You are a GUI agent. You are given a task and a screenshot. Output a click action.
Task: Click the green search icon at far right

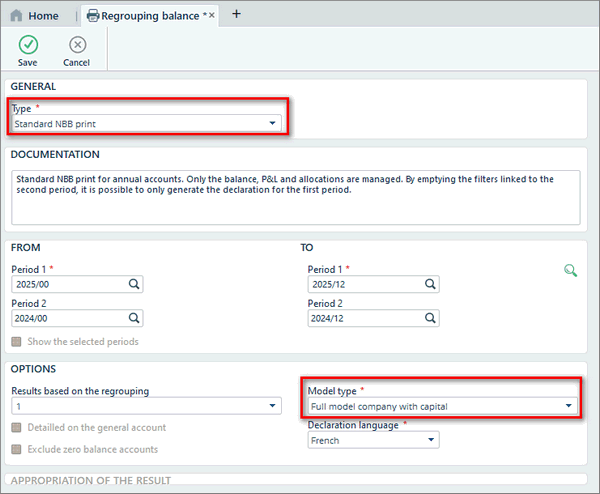click(x=570, y=270)
